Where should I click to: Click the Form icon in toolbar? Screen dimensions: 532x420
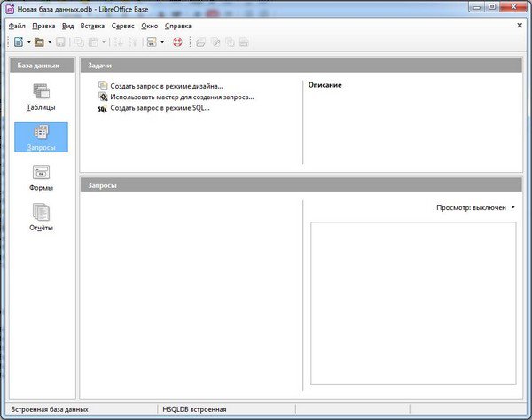coord(152,42)
